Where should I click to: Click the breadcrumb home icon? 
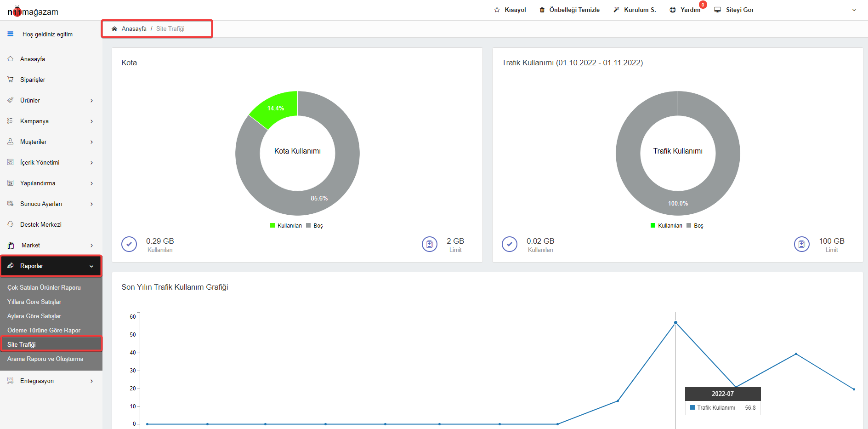[114, 29]
